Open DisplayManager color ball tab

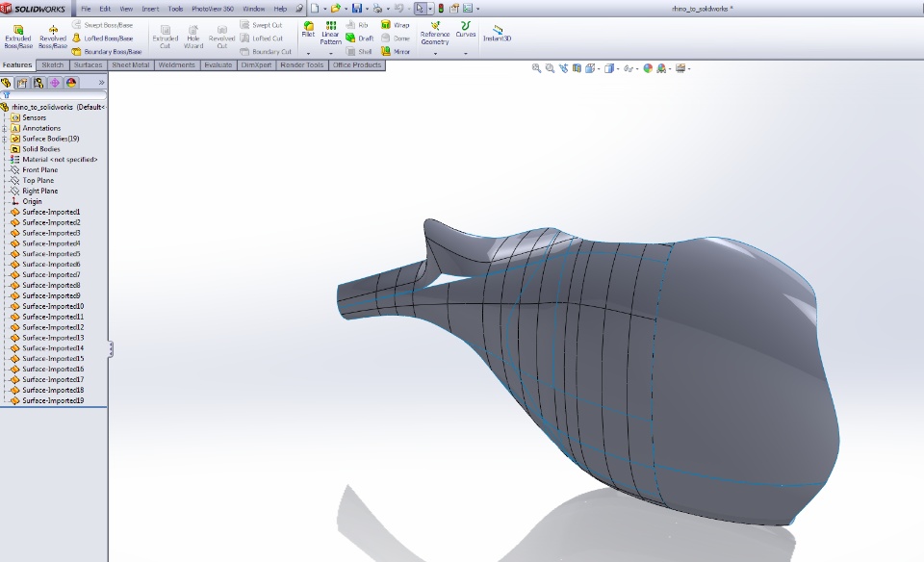point(71,83)
